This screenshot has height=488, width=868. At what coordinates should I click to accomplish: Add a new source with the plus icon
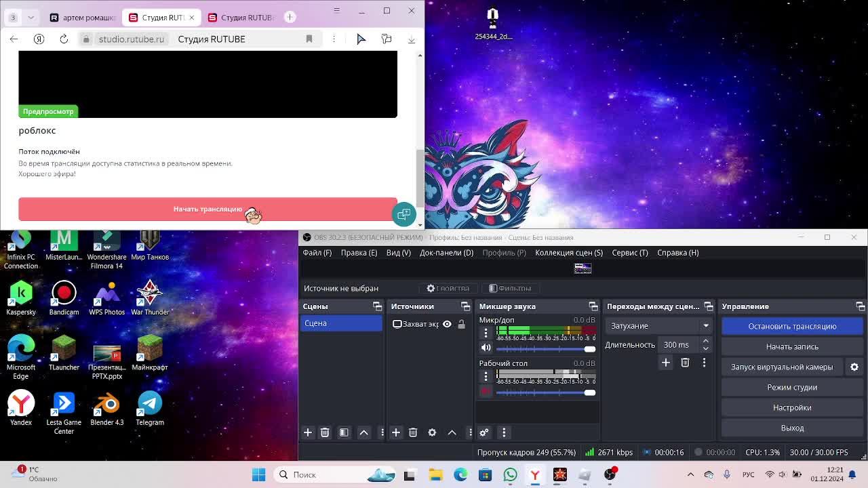[x=396, y=432]
